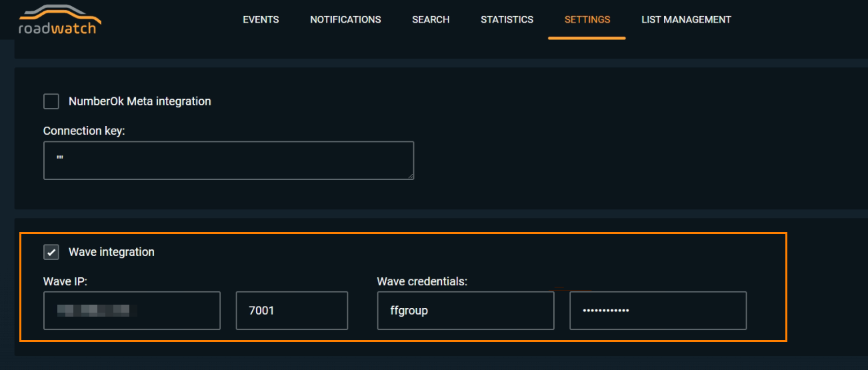Click the "Wave credentials:" label
The width and height of the screenshot is (868, 370).
(422, 281)
